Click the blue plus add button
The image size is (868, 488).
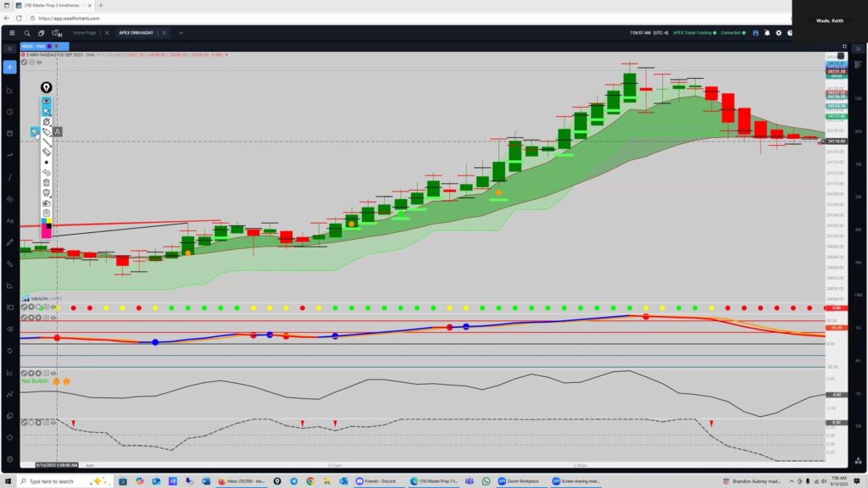9,67
